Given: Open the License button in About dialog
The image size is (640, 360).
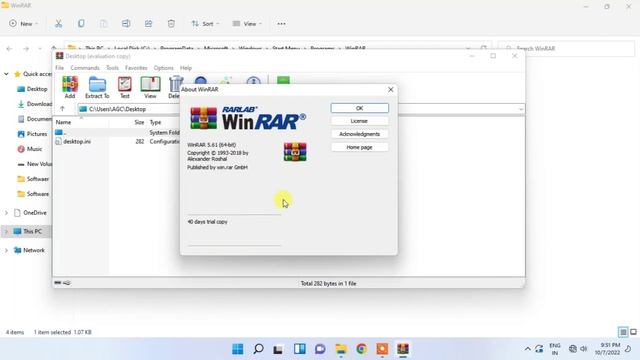Looking at the screenshot, I should [x=359, y=121].
